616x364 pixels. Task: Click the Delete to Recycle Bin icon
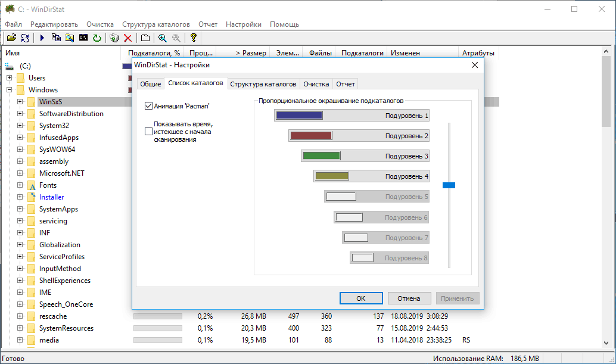[x=114, y=38]
